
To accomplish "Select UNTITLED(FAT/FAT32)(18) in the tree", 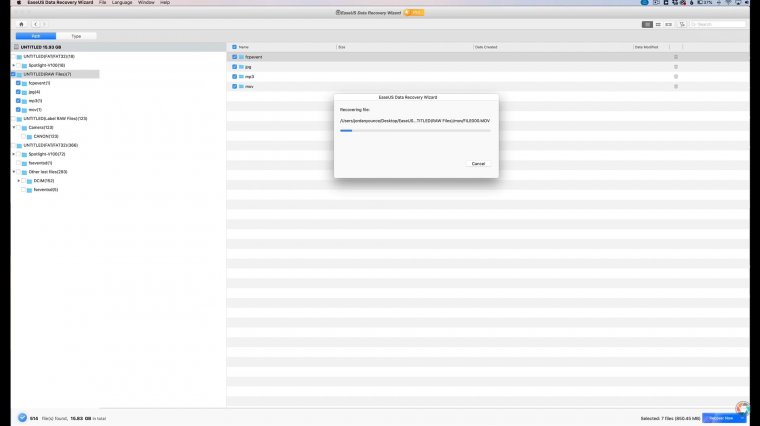I will tap(49, 56).
